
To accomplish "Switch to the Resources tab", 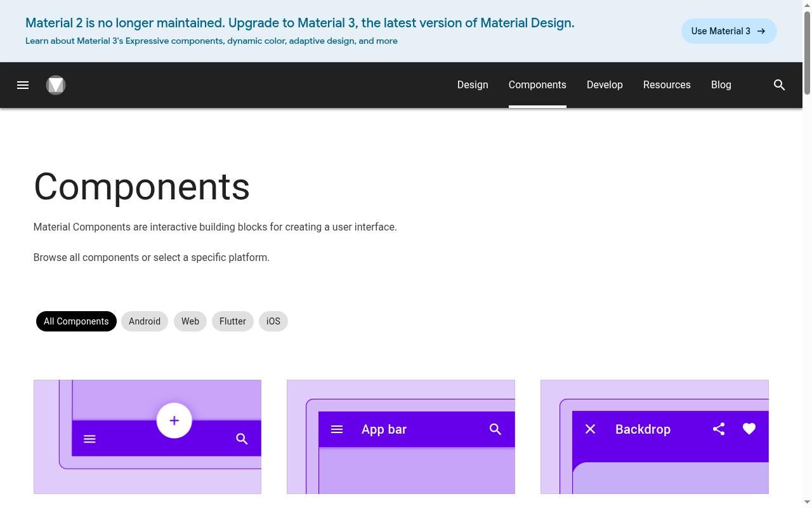I will coord(667,85).
